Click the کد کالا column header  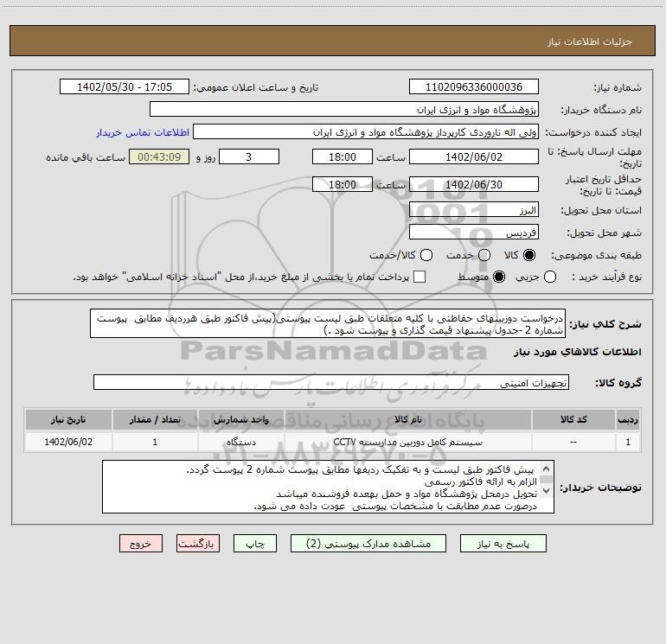coord(573,419)
